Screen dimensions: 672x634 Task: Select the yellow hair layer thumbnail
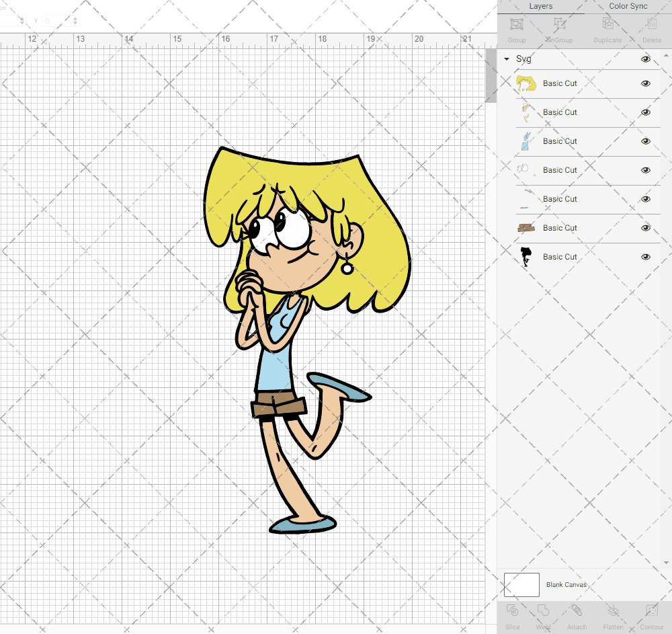click(x=526, y=83)
